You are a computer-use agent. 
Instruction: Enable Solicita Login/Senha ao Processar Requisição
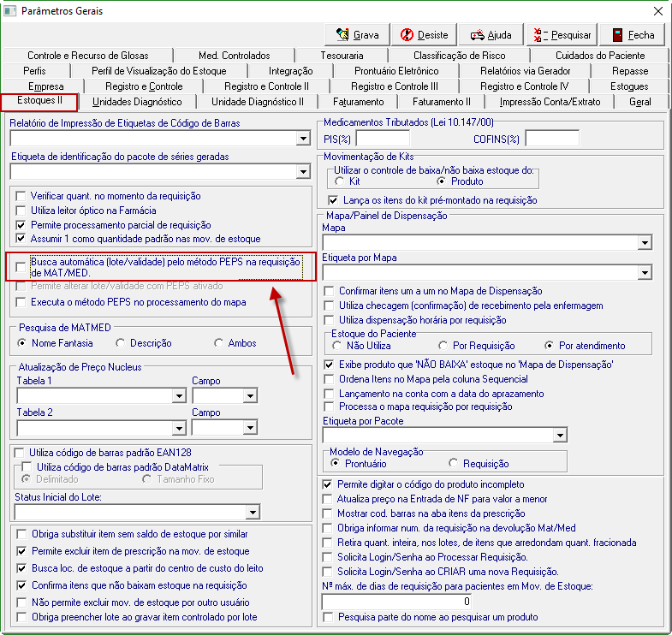pos(327,557)
